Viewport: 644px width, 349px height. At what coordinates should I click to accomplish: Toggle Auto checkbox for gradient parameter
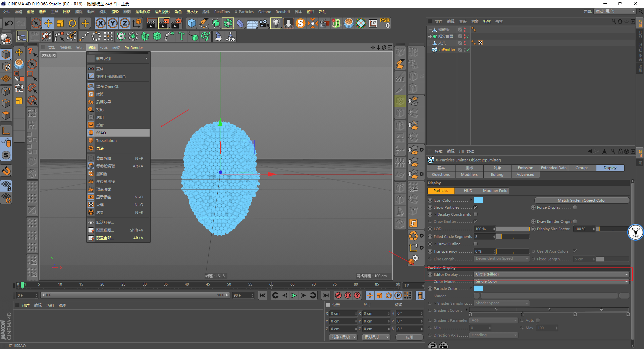[538, 320]
